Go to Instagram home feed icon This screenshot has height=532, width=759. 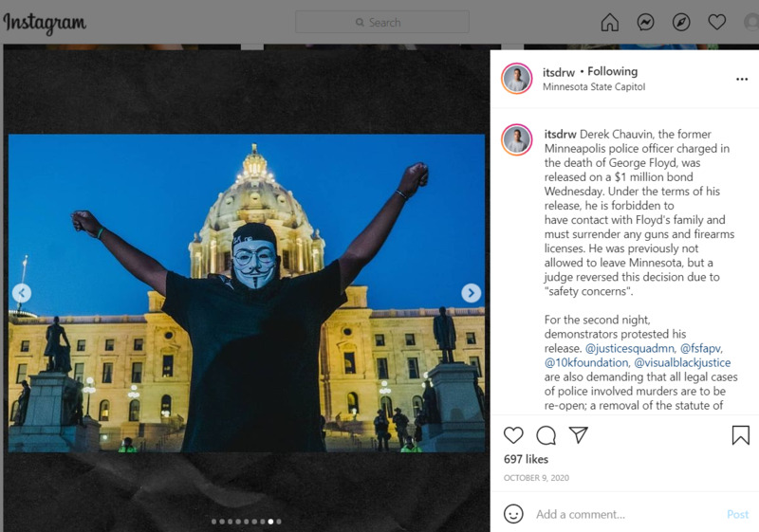[610, 22]
